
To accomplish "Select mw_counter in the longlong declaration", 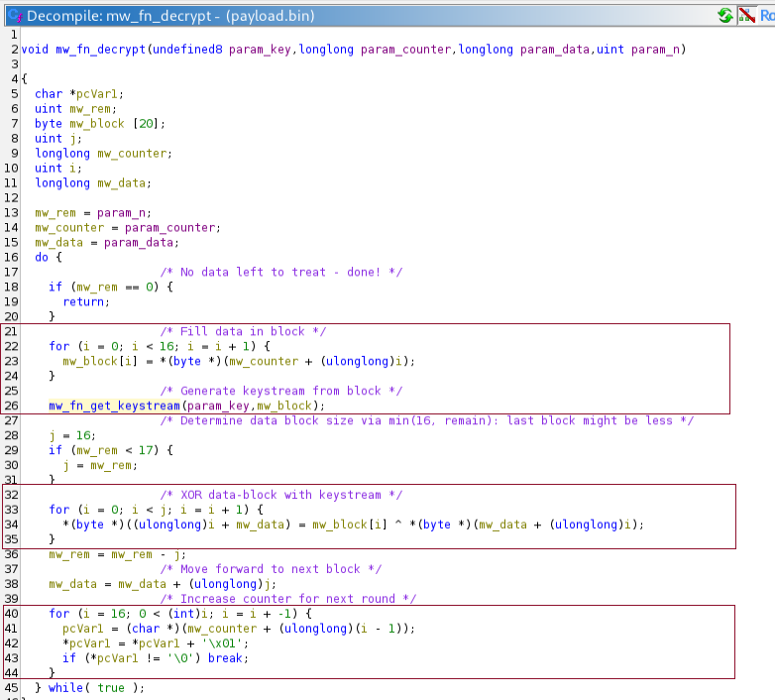I will (x=132, y=154).
